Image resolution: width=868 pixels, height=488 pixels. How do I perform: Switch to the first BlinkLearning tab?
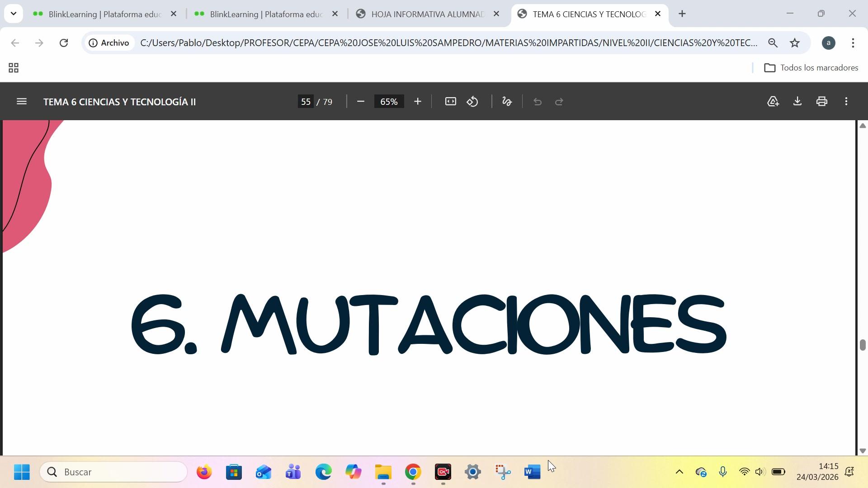[104, 14]
